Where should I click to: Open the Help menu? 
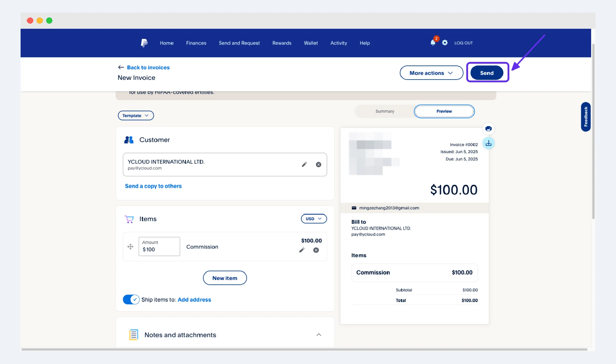click(365, 43)
